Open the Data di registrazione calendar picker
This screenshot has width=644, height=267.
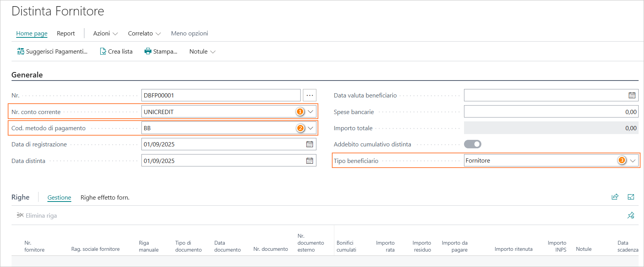(x=309, y=144)
